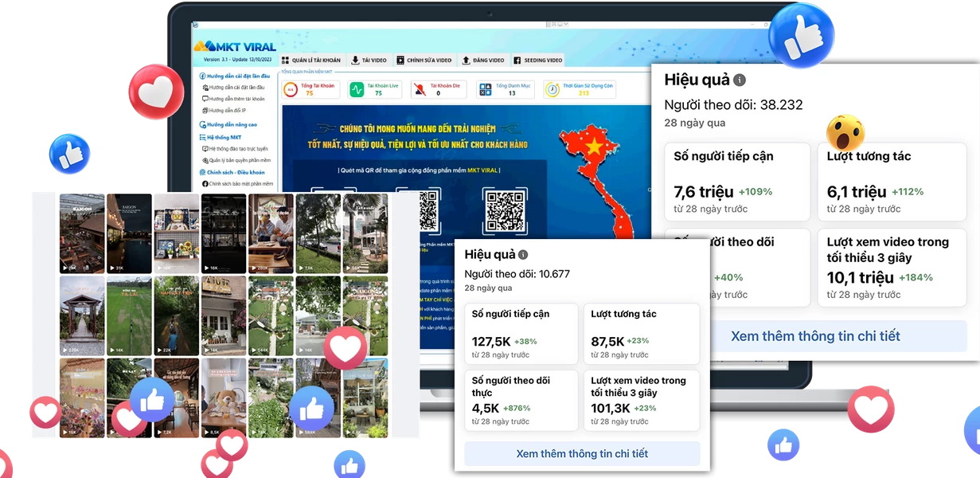The height and width of the screenshot is (478, 980).
Task: Click the Thời Gian Sử Dụng circular progress ring
Action: [x=551, y=90]
